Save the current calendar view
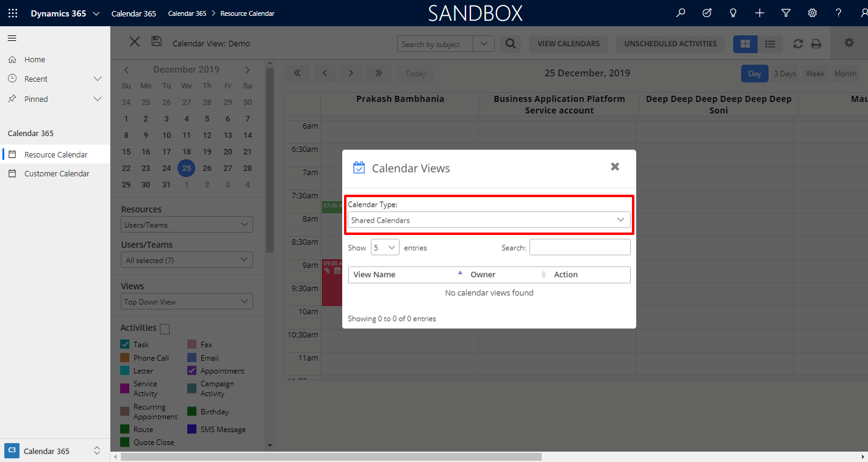The width and height of the screenshot is (868, 462). point(157,41)
